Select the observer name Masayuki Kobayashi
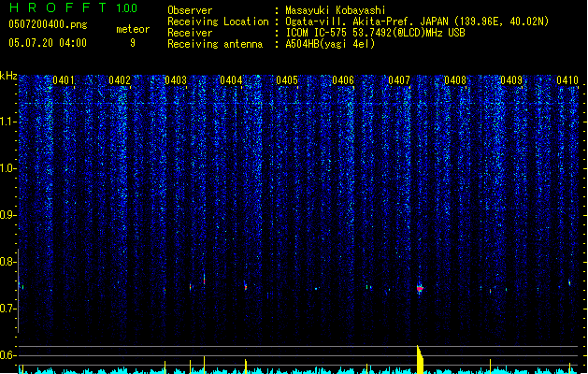Image resolution: width=588 pixels, height=374 pixels. click(336, 10)
